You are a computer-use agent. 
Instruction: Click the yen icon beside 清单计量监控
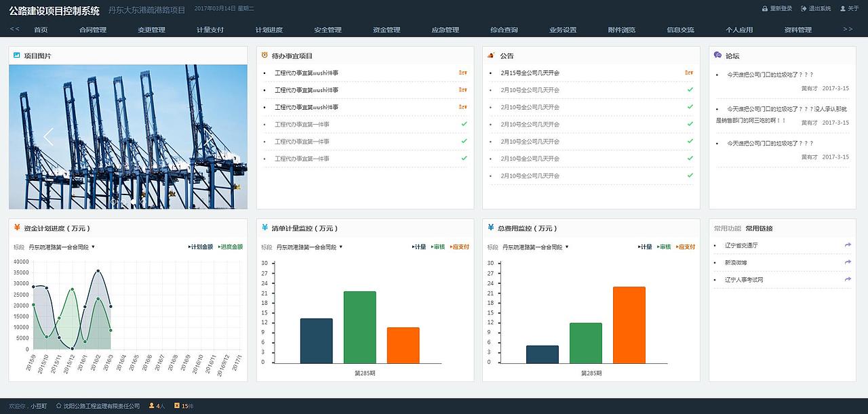[264, 228]
